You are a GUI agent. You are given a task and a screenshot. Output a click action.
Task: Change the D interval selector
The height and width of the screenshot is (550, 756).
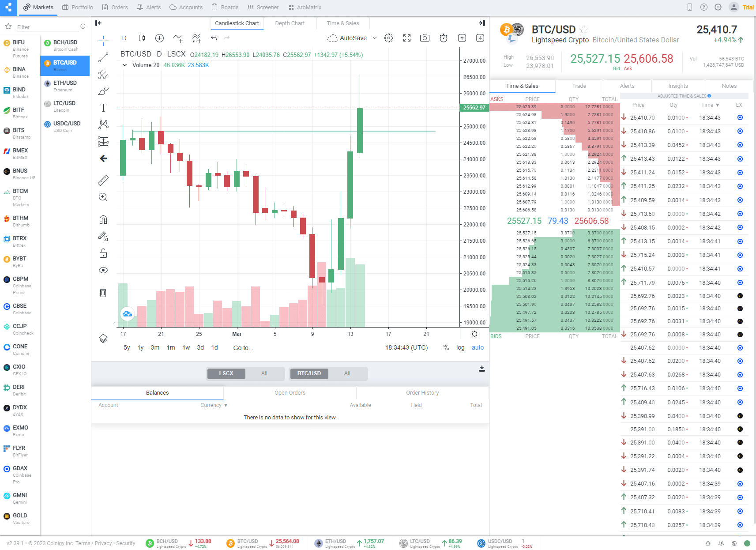click(124, 38)
